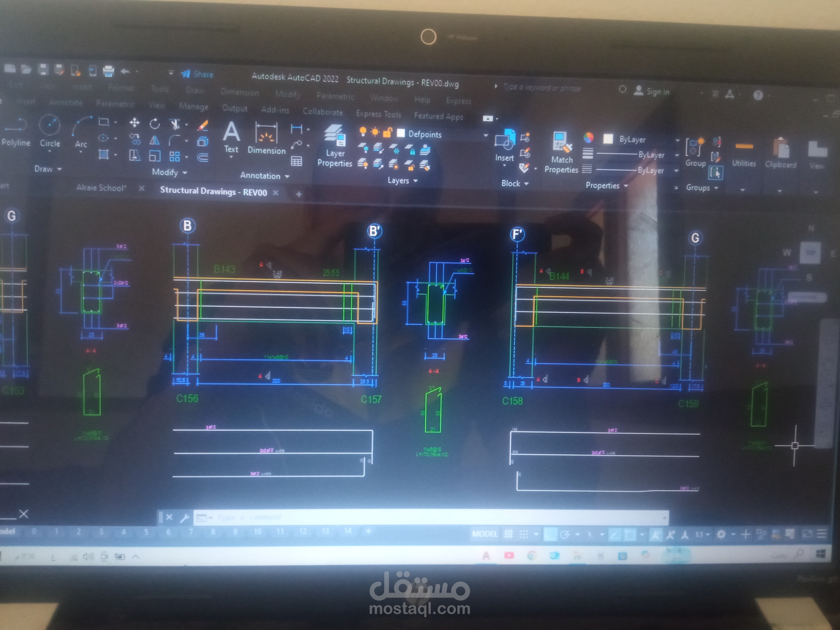The height and width of the screenshot is (630, 840).
Task: Click the Match Properties tool
Action: click(x=561, y=153)
